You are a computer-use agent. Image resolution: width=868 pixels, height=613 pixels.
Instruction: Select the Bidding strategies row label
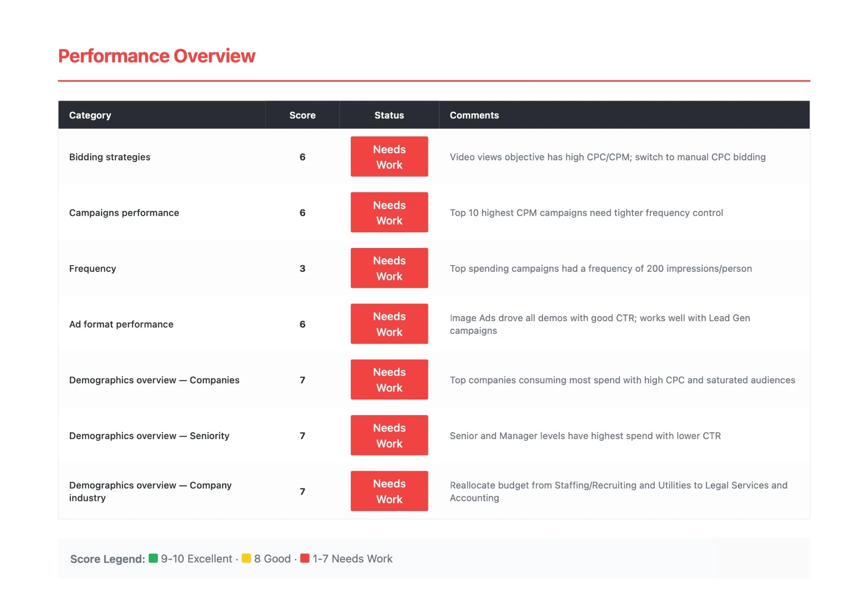(110, 157)
